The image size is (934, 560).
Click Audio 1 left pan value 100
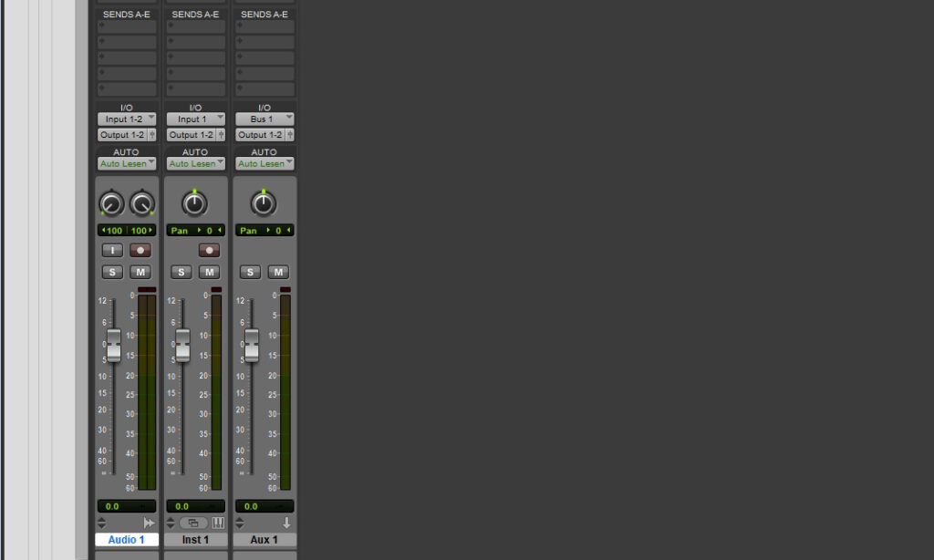pos(112,231)
